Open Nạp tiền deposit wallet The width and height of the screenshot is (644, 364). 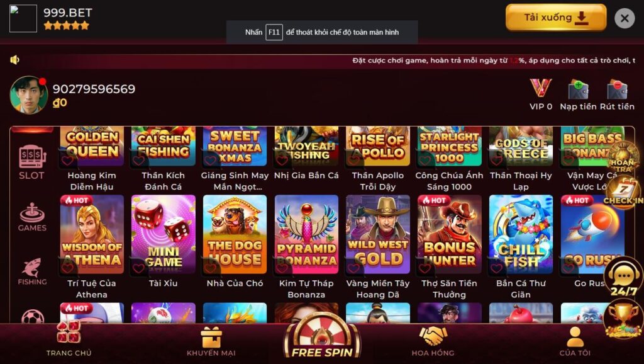pyautogui.click(x=578, y=94)
